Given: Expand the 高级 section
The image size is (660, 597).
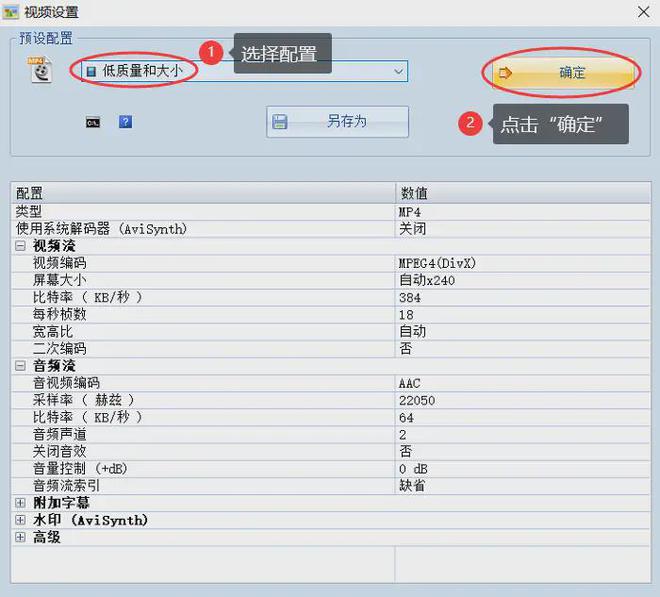Looking at the screenshot, I should (20, 537).
